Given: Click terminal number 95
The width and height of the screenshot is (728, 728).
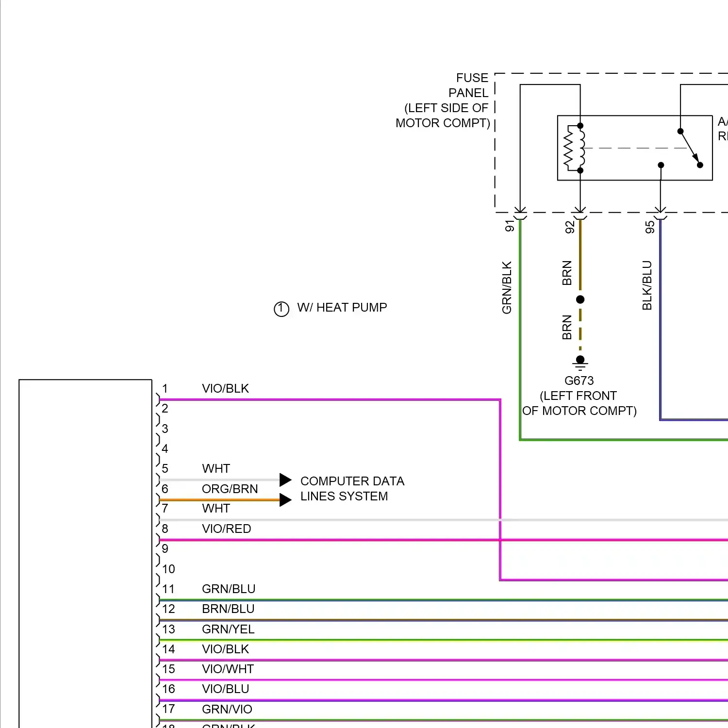Looking at the screenshot, I should click(650, 227).
